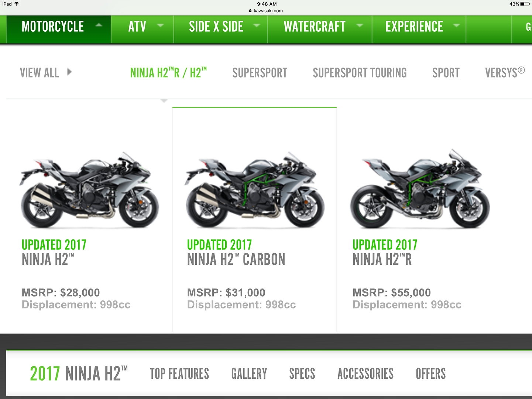This screenshot has height=399, width=532.
Task: Switch to the SPORT category
Action: (446, 73)
